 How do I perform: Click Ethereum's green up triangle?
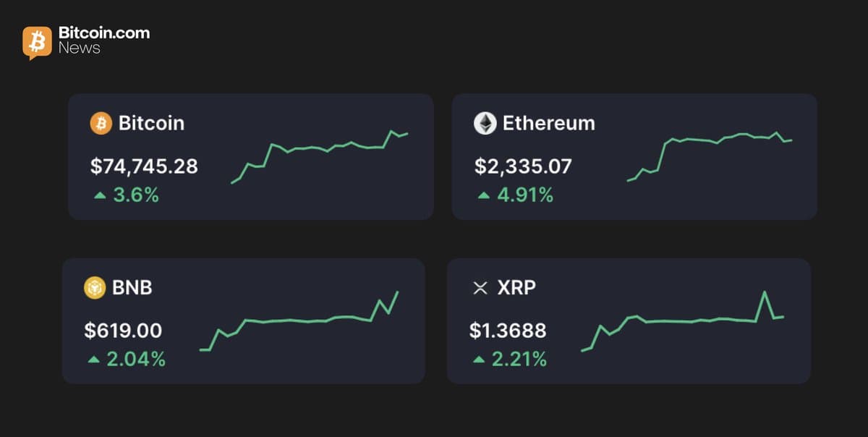(x=484, y=195)
